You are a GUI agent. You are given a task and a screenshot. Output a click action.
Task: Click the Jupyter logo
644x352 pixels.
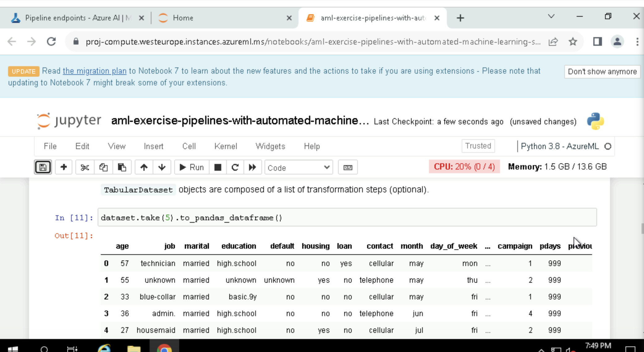[x=69, y=121]
